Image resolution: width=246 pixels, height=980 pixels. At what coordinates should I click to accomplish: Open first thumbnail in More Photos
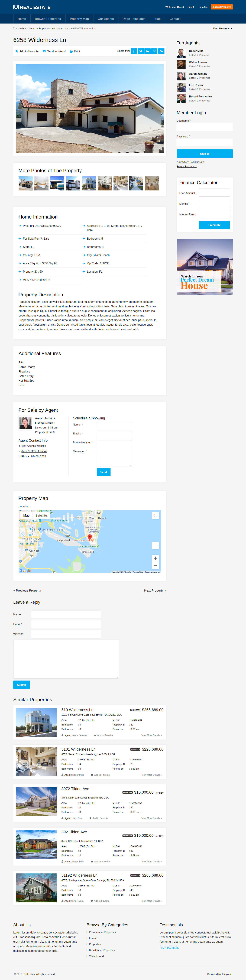click(25, 183)
